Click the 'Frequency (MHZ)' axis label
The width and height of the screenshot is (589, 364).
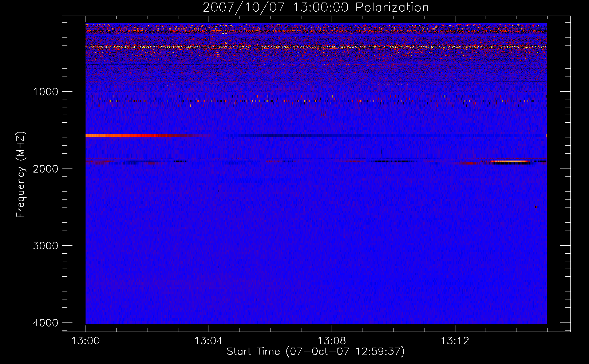pos(21,175)
